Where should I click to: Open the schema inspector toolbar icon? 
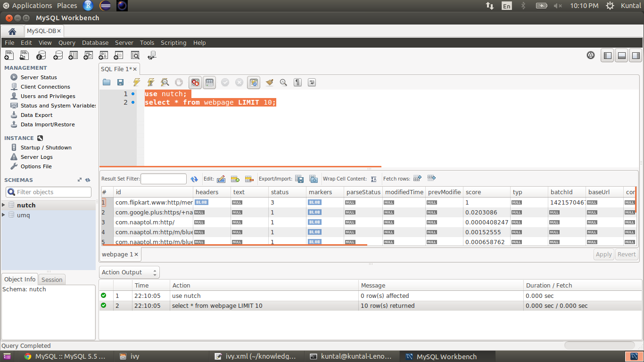tap(41, 56)
